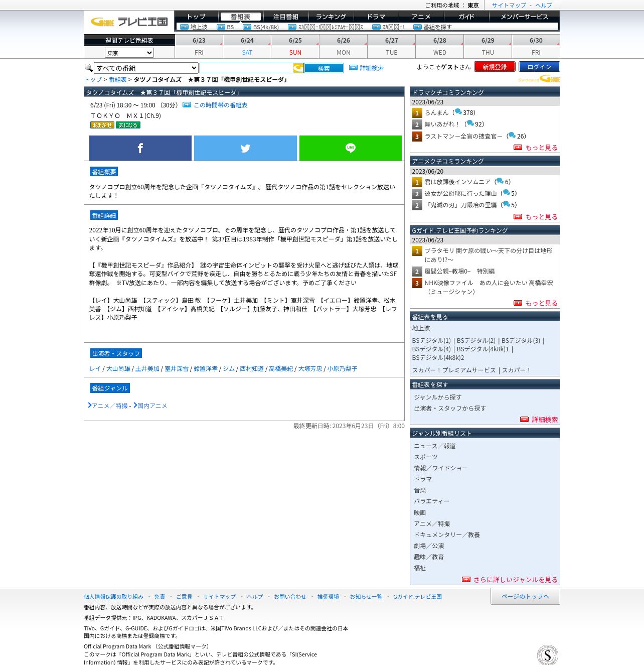
Task: Open the サイトマップ link in the header
Action: pos(509,5)
